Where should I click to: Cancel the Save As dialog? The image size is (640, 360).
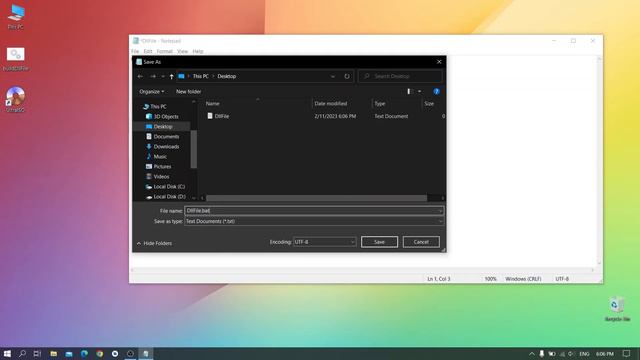pos(421,242)
